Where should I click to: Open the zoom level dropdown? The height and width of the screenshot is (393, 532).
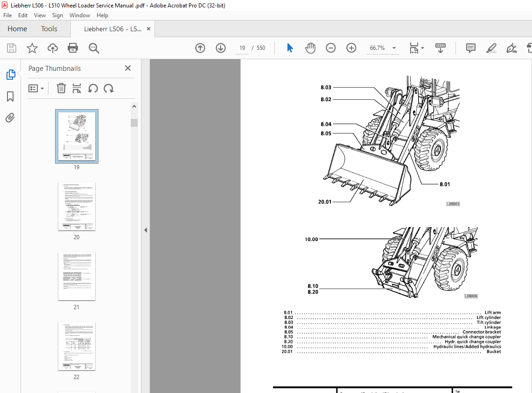coord(394,48)
